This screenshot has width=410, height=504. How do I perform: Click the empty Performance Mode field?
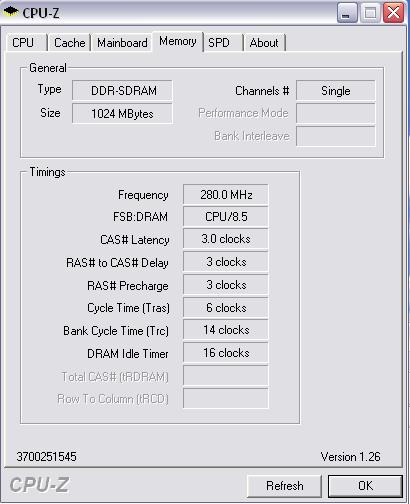coord(336,113)
